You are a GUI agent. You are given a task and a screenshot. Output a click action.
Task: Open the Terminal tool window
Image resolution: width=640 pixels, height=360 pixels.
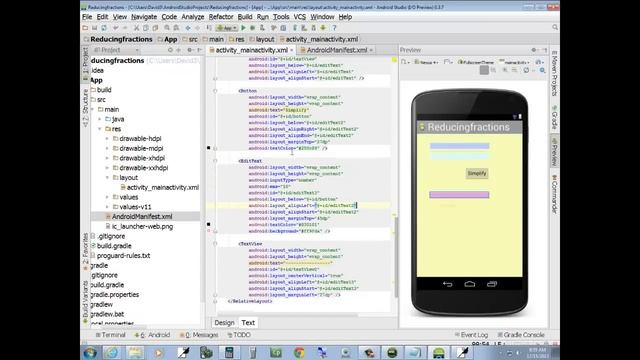[110, 335]
